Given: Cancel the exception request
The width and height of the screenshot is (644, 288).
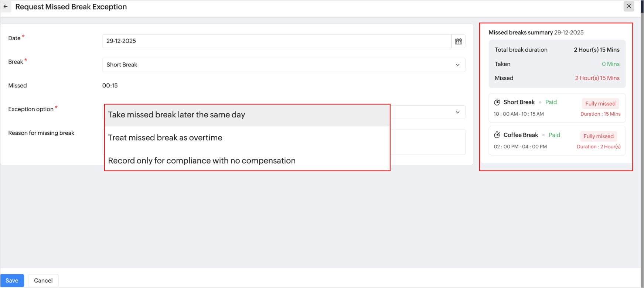Looking at the screenshot, I should [43, 281].
